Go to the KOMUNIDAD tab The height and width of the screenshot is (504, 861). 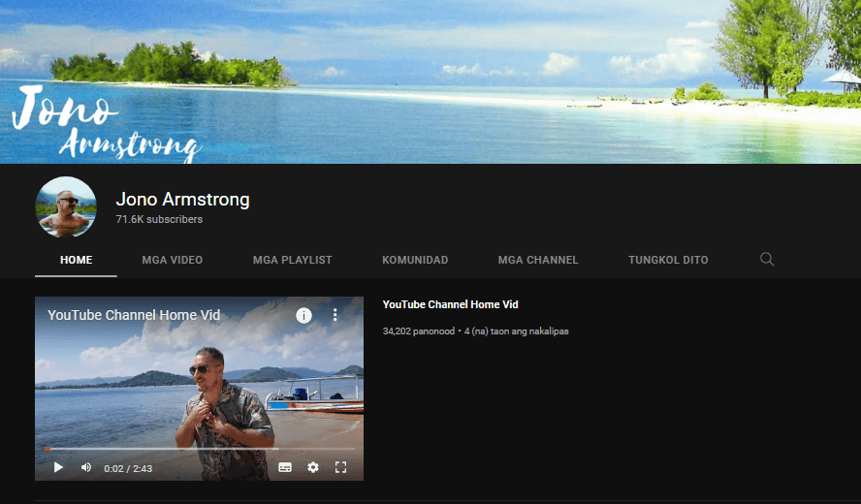click(415, 260)
